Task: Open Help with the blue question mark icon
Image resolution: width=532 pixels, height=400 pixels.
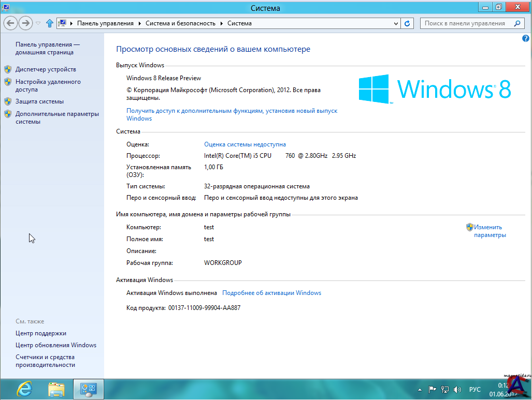Action: pos(526,38)
